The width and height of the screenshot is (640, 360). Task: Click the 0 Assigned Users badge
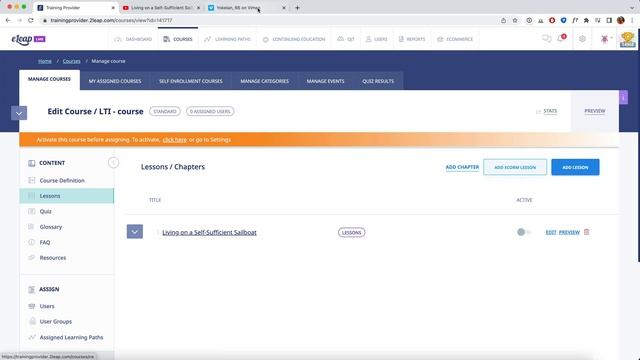pos(210,111)
